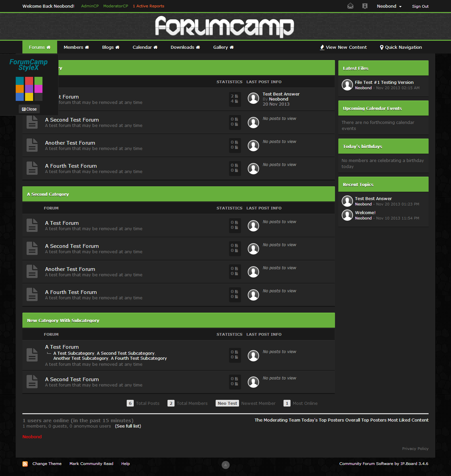View Overall Top Posters
Screen dimensions: 451x476
[x=365, y=420]
